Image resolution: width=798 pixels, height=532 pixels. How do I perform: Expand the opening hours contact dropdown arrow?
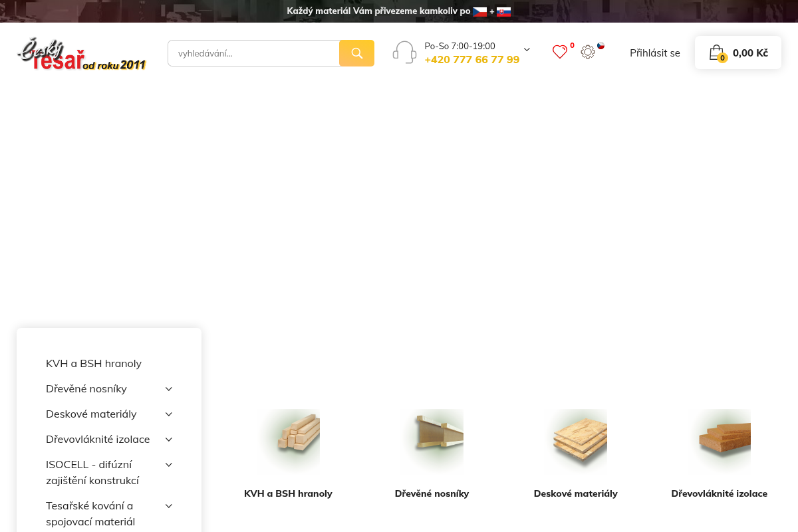point(527,49)
